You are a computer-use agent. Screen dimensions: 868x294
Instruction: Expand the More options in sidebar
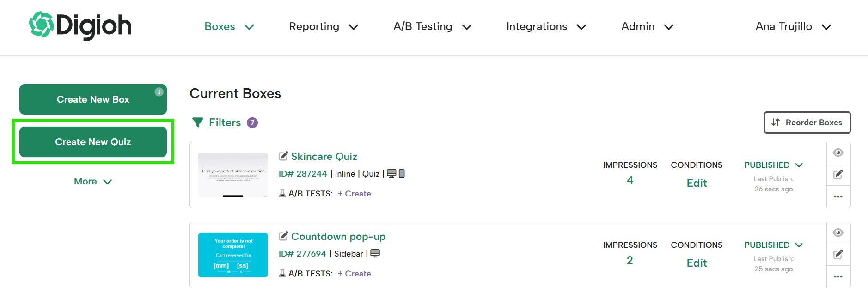[x=93, y=181]
